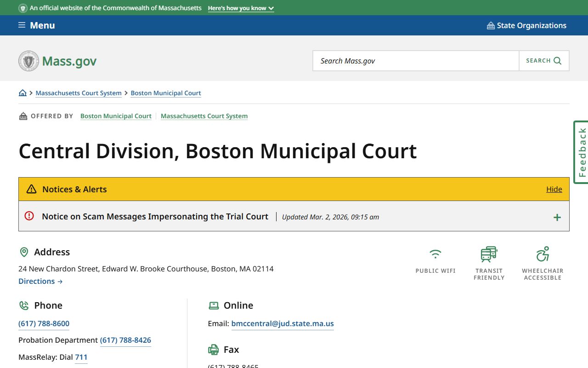Click the Online laptop icon
The image size is (588, 368).
tap(214, 305)
